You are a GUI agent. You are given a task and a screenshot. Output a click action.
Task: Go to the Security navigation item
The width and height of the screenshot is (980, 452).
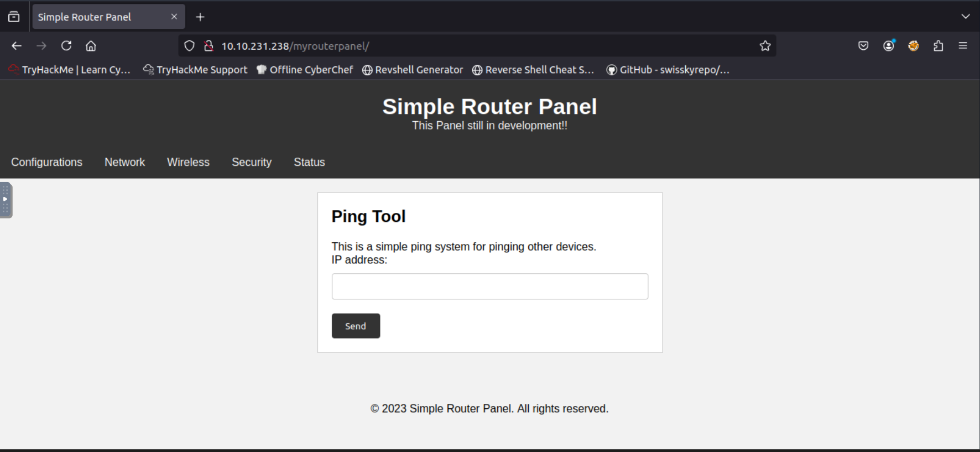(x=252, y=162)
